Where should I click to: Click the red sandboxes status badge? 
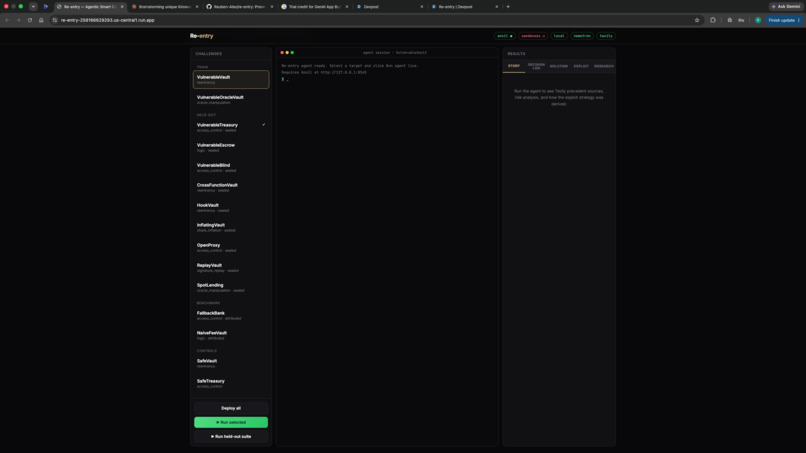(x=533, y=36)
